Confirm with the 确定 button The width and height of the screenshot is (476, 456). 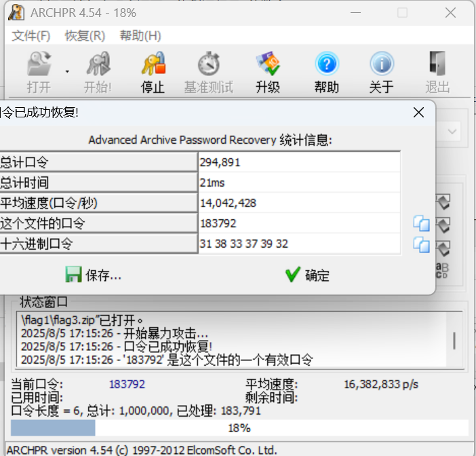(x=308, y=275)
